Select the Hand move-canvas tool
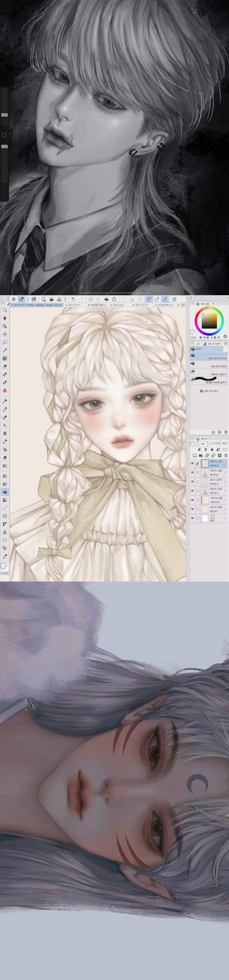This screenshot has width=229, height=980. tap(4, 318)
